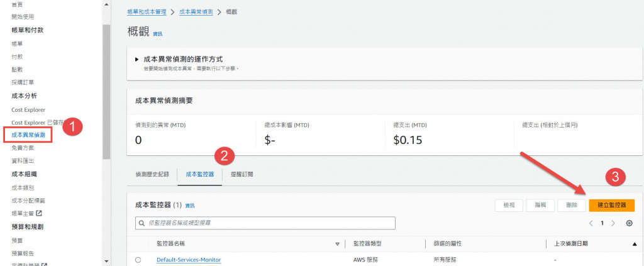Viewport: 644px width, 266px height.
Task: Open 資訊 link next to 概觀 heading
Action: tap(157, 34)
